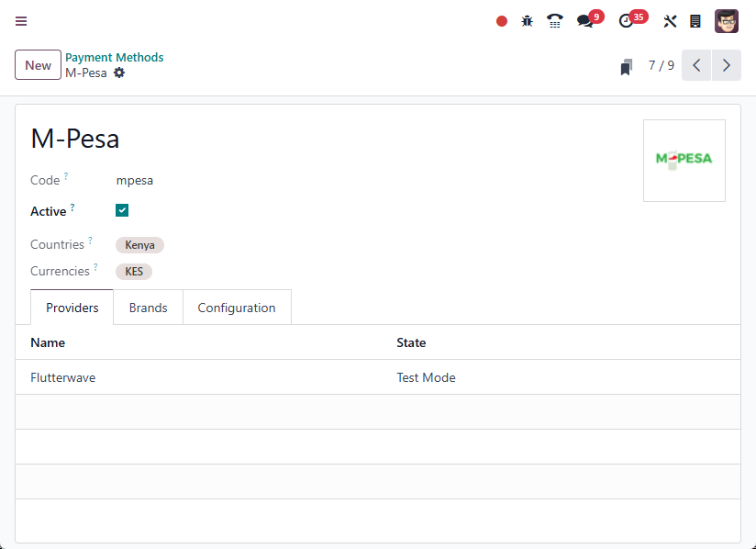The height and width of the screenshot is (549, 756).
Task: Go to the previous record arrow
Action: pos(696,65)
